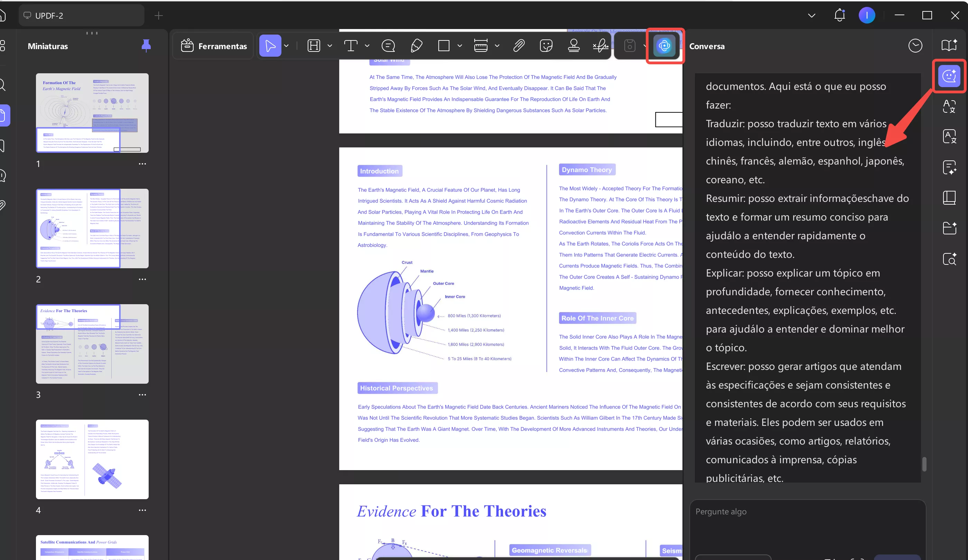The width and height of the screenshot is (968, 560).
Task: Expand the rectangle shape dropdown arrow
Action: coord(460,46)
